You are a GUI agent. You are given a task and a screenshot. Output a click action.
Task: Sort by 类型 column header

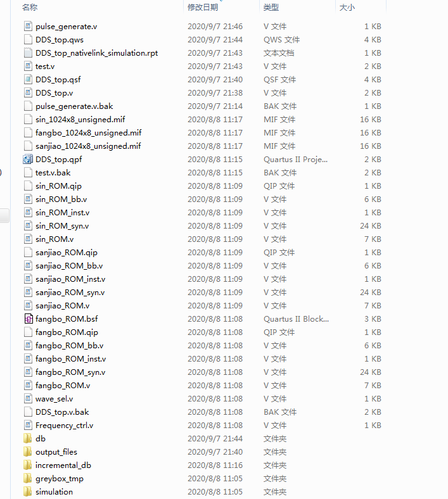(x=271, y=8)
